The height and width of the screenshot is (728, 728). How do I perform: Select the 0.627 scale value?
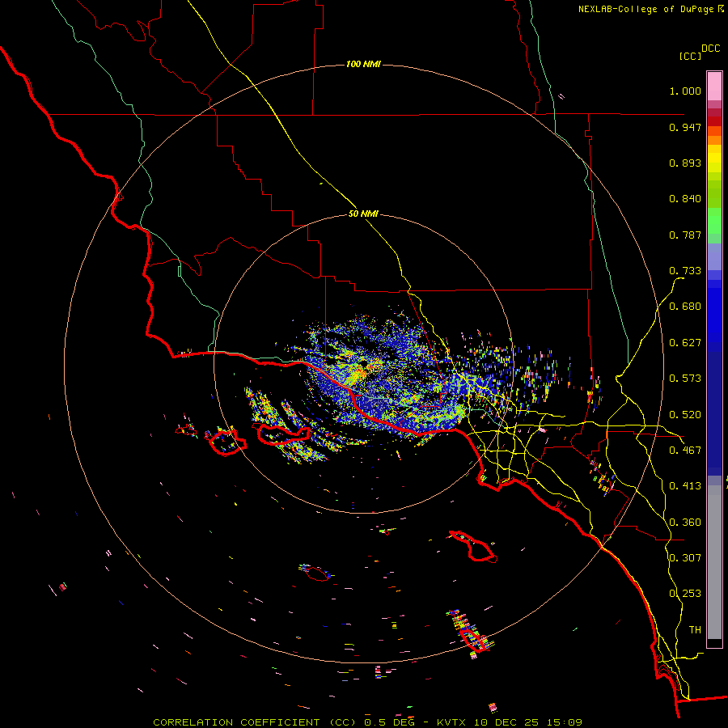pyautogui.click(x=685, y=343)
